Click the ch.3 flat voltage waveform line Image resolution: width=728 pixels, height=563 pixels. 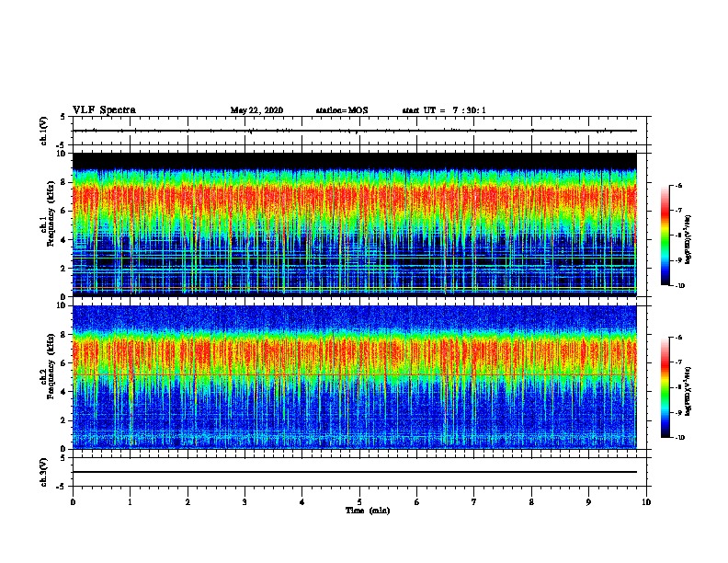[355, 472]
